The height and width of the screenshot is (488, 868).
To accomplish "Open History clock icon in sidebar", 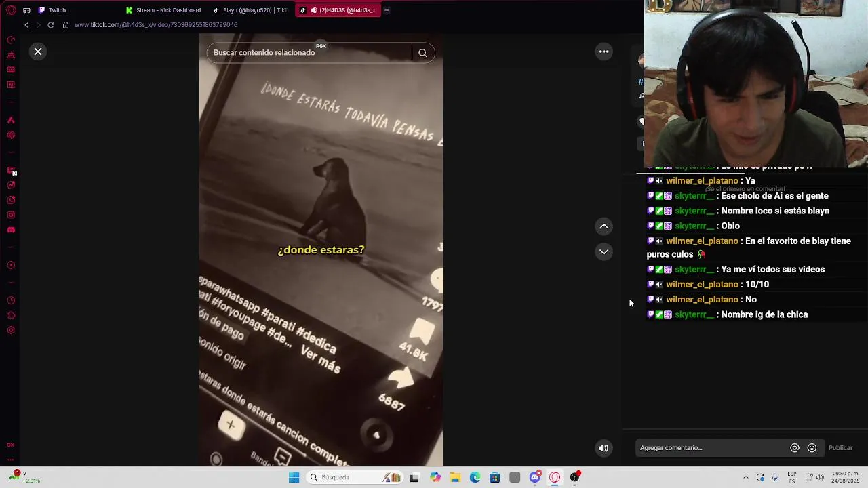I will click(11, 300).
